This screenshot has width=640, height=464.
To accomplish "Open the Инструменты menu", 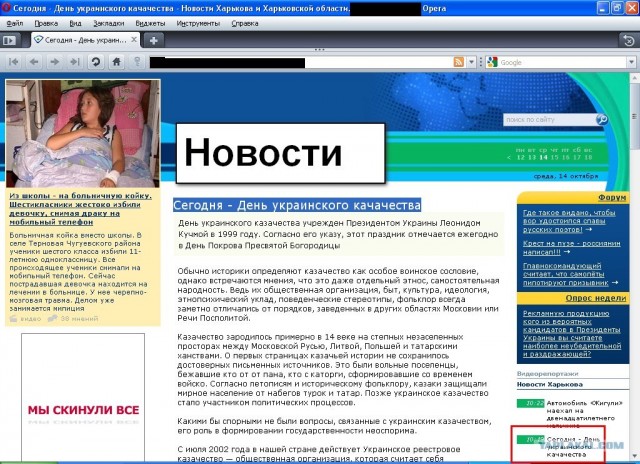I will click(198, 23).
